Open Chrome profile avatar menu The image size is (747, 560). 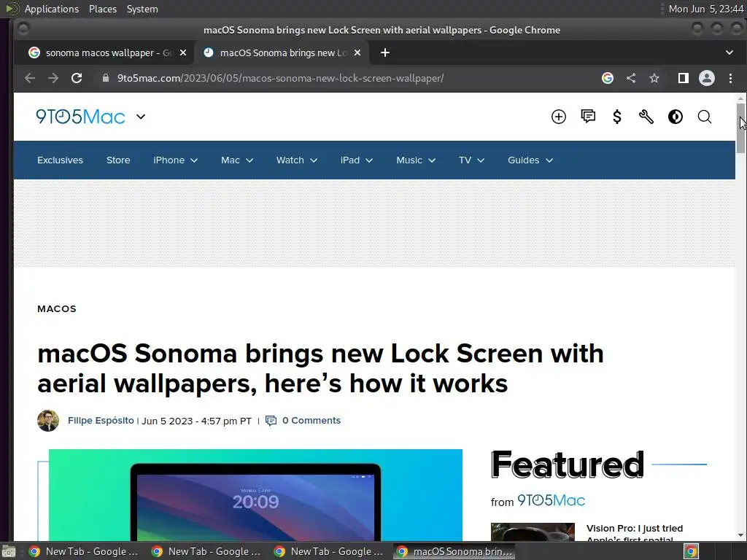coord(706,78)
